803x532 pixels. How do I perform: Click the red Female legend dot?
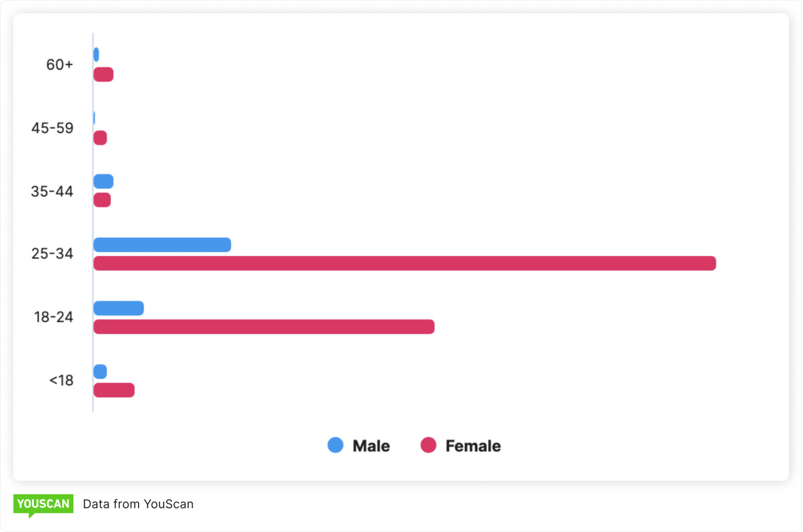[x=428, y=445]
